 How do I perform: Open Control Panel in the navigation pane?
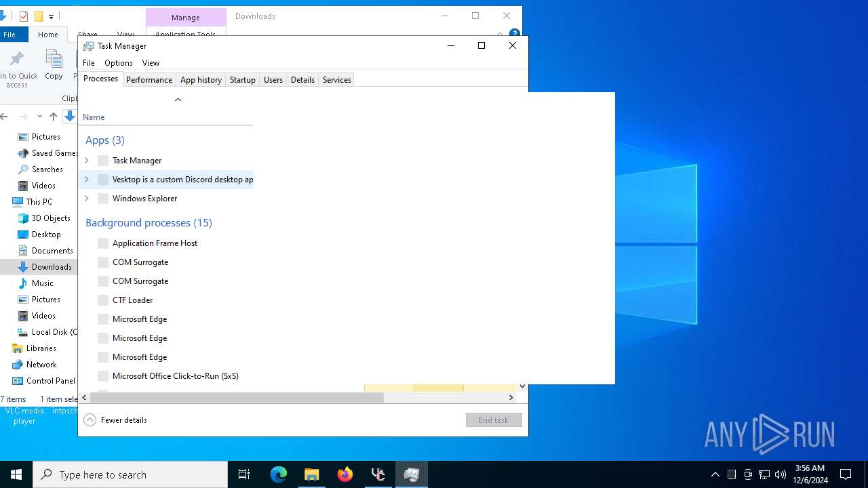click(x=50, y=381)
